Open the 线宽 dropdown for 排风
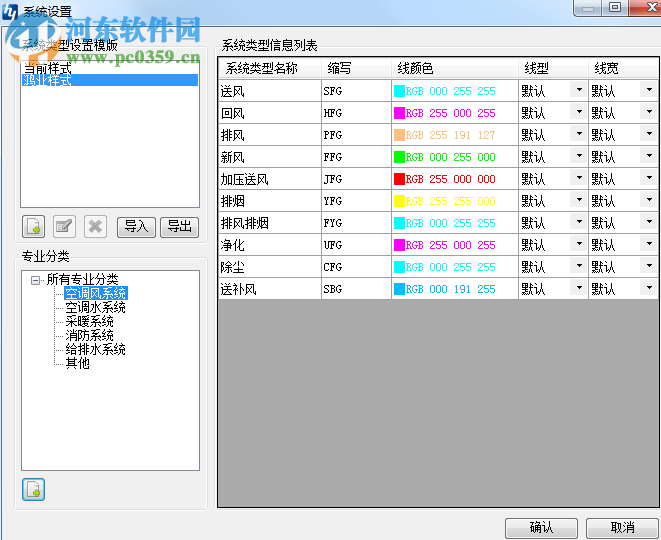661x540 pixels. [649, 134]
